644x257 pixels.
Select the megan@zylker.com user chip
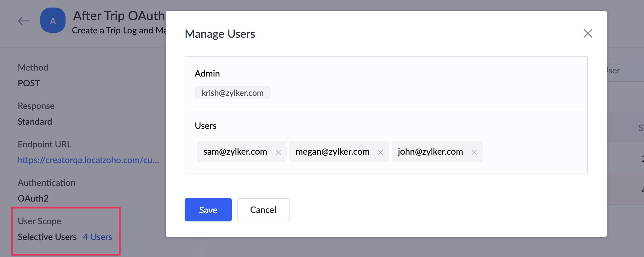click(x=332, y=151)
